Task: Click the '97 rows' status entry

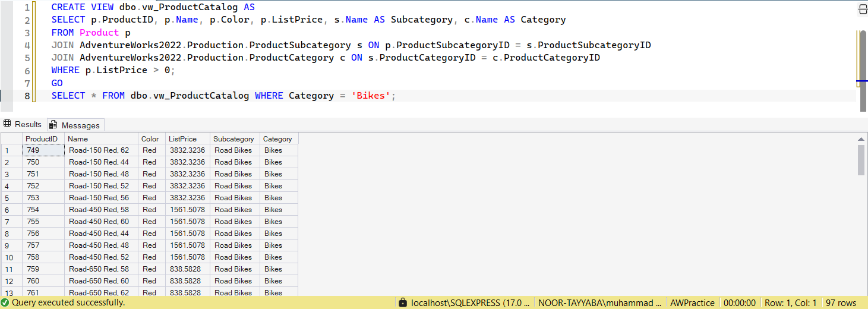Action: click(841, 303)
